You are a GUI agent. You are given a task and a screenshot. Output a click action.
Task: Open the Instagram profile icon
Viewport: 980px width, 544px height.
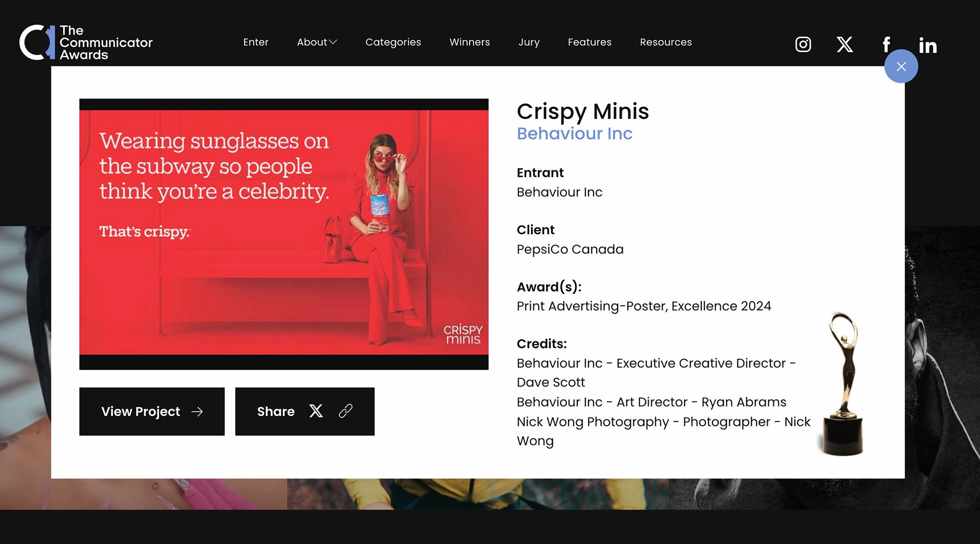(803, 44)
